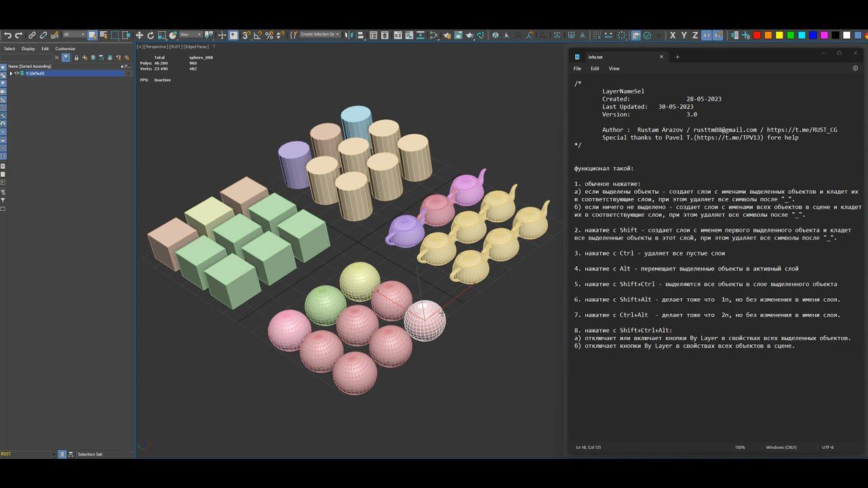Restrict transform to X axis
This screenshot has height=488, width=868.
(x=673, y=35)
